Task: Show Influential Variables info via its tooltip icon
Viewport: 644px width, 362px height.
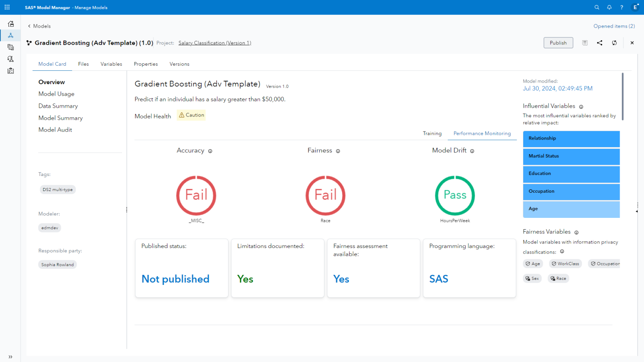Action: point(581,106)
